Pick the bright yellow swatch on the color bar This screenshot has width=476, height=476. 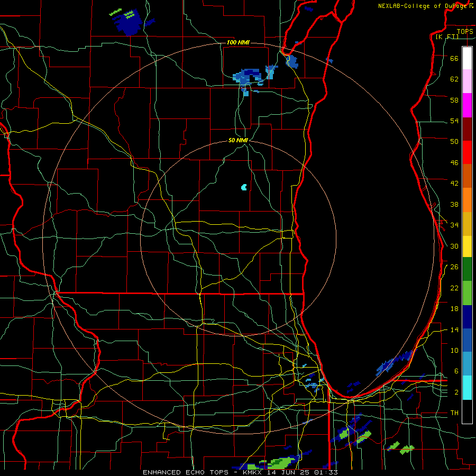coord(467,246)
